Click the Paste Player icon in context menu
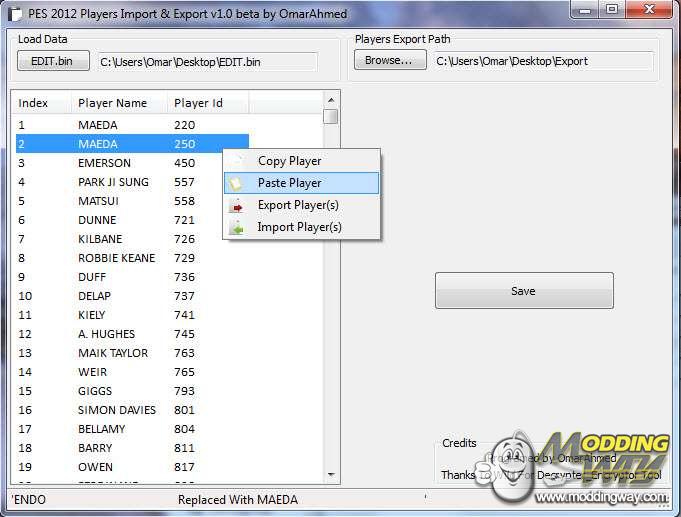The height and width of the screenshot is (517, 681). [x=236, y=183]
